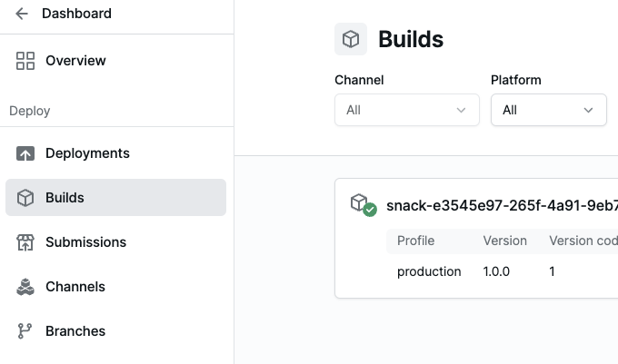This screenshot has width=618, height=364.
Task: Return to Dashboard via the header link
Action: pos(76,14)
